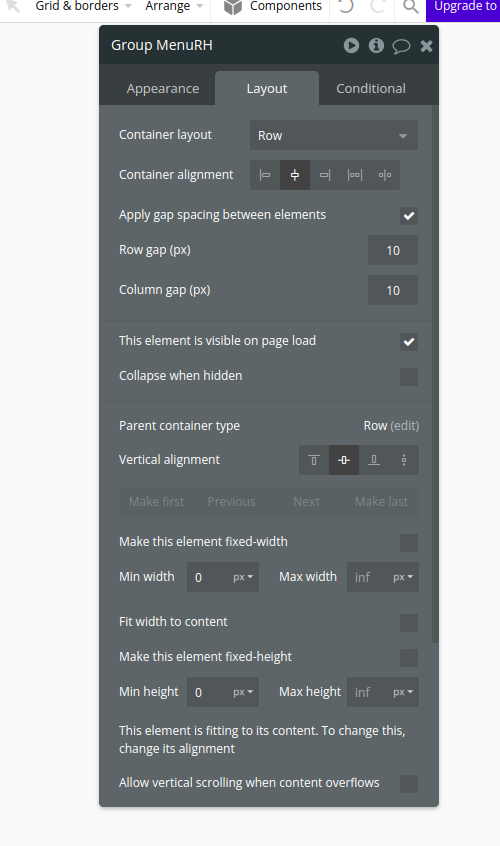Uncheck Apply gap spacing between elements
This screenshot has height=846, width=500.
409,216
